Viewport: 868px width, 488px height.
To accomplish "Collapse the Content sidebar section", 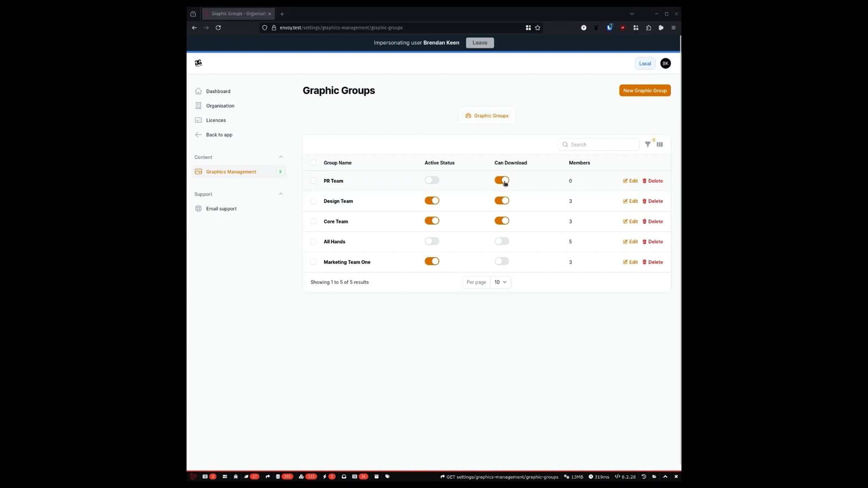I will click(x=281, y=157).
